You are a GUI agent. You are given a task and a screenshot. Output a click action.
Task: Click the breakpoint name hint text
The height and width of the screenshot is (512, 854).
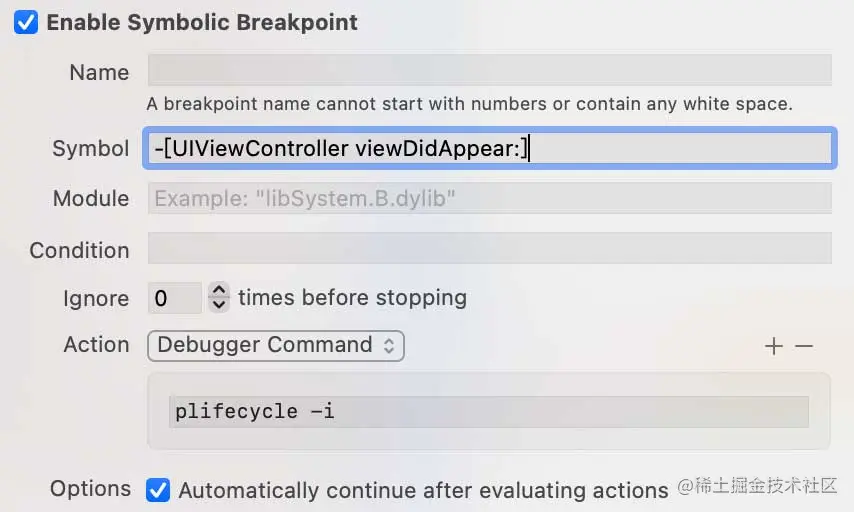(469, 103)
